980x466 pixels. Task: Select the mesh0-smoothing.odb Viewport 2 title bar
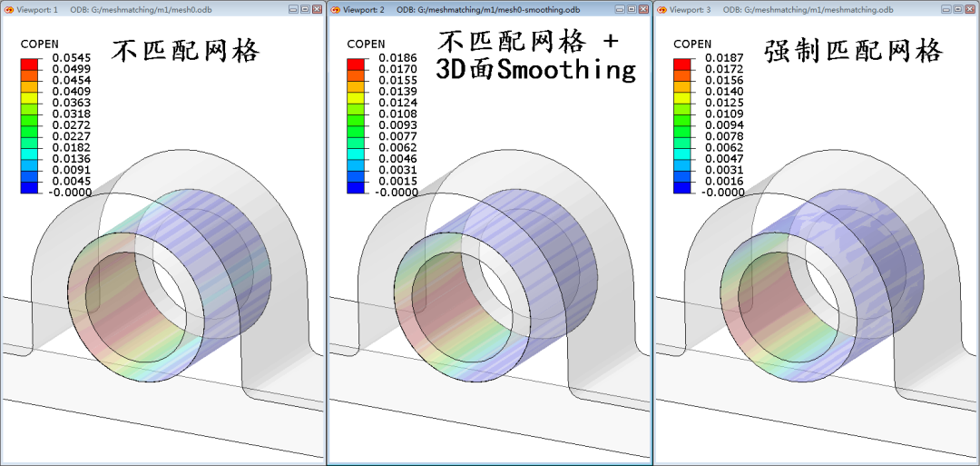(x=489, y=9)
